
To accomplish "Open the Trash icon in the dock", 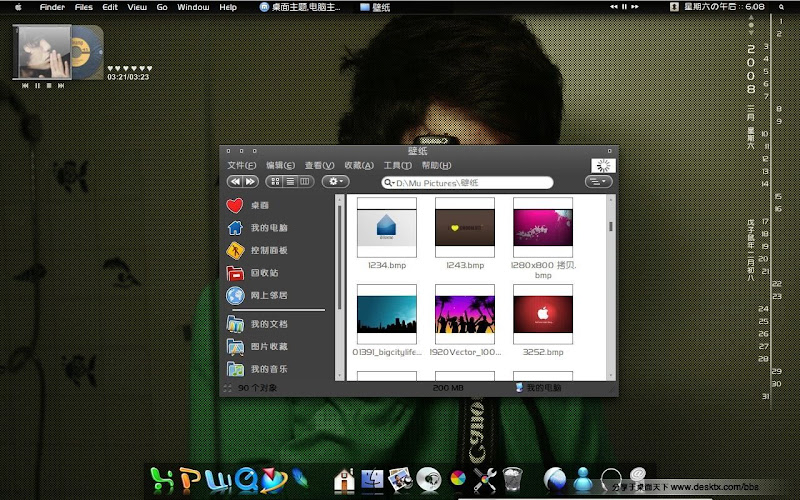I will [513, 480].
